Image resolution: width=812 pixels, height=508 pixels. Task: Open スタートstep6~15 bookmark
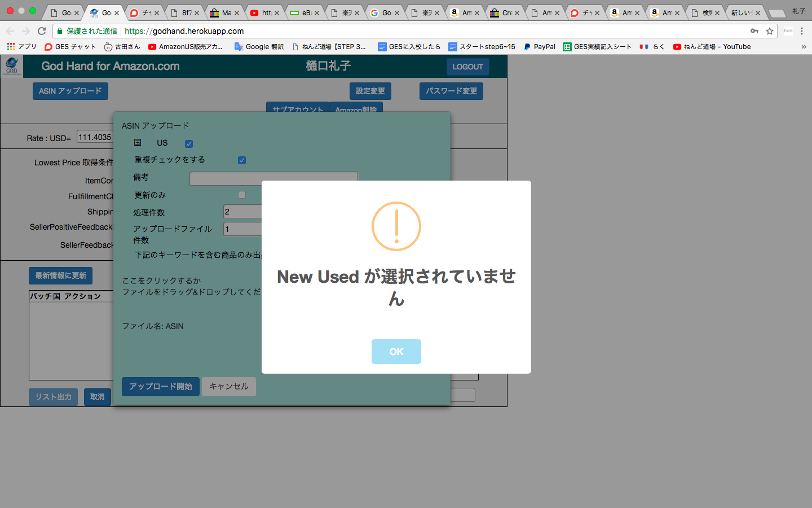click(482, 47)
